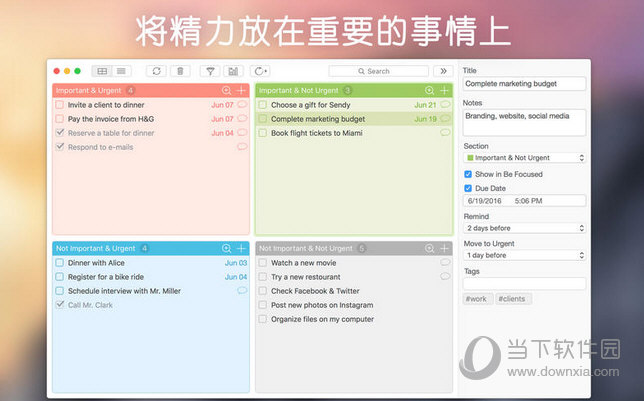The image size is (644, 401).
Task: Edit the due date 6/19/2016 field
Action: [x=524, y=201]
